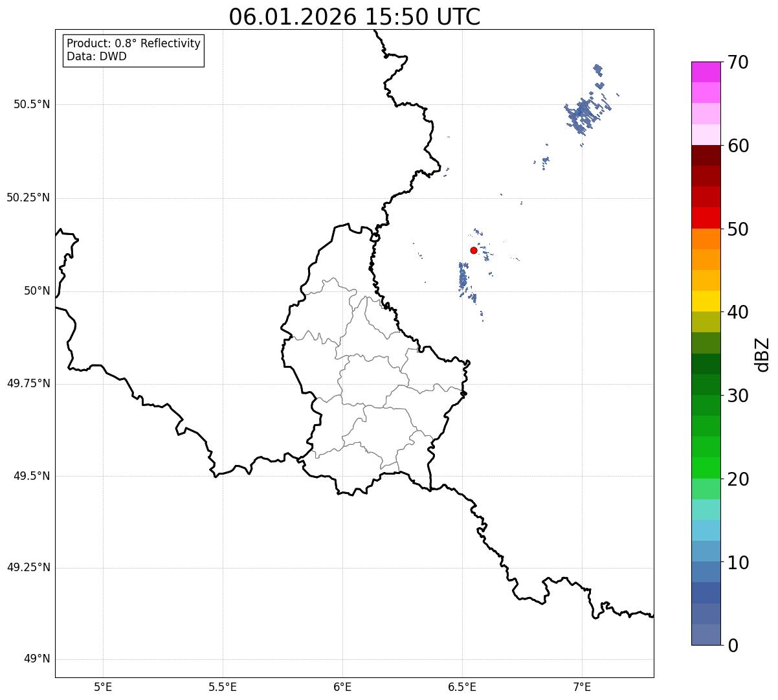The image size is (778, 700).
Task: Select the top magenta colorbar swatch
Action: [706, 72]
